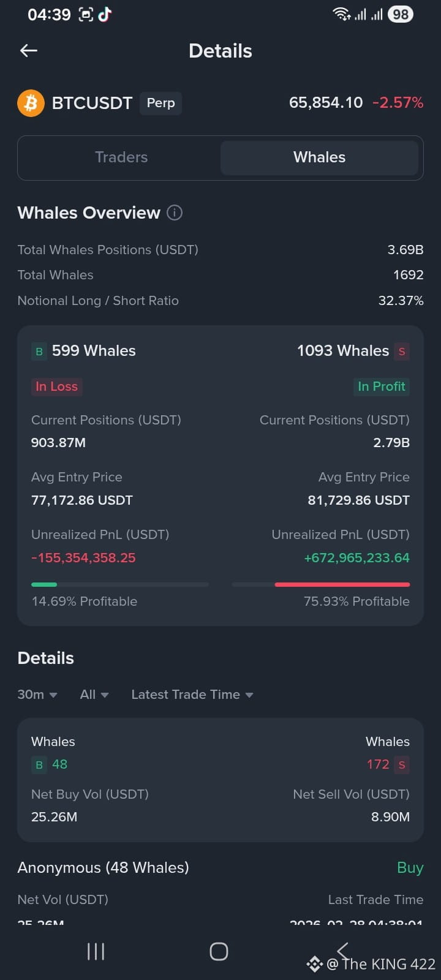441x980 pixels.
Task: Open the Whales Overview info icon
Action: click(x=175, y=213)
